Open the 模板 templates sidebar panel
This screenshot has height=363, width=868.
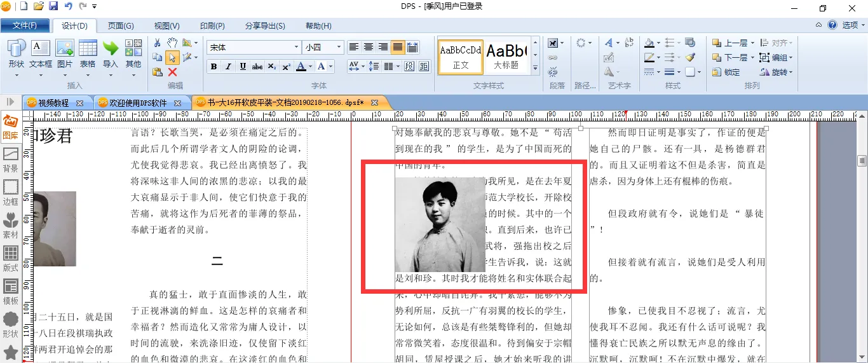point(11,291)
